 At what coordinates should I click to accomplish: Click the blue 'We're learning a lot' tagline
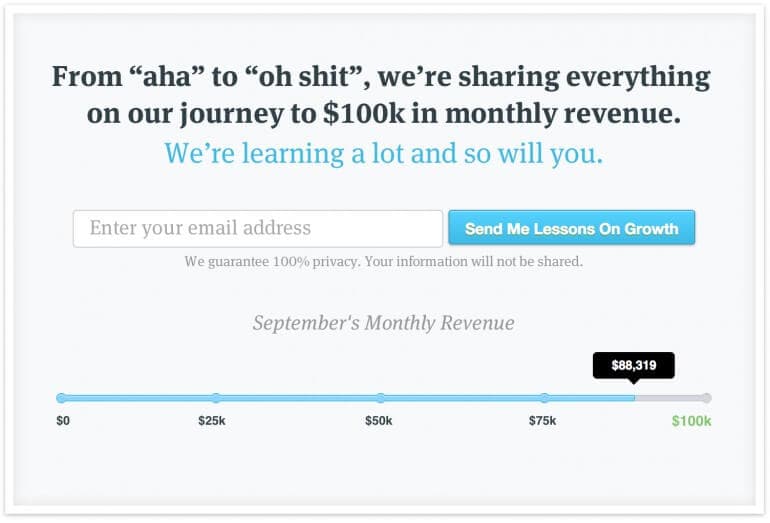384,153
